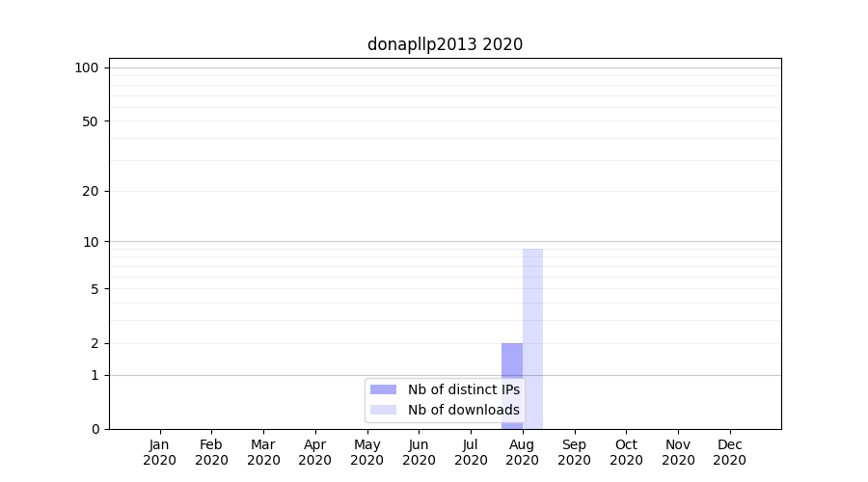Select the Nb of downloads legend label
Image resolution: width=868 pixels, height=482 pixels.
(x=463, y=410)
